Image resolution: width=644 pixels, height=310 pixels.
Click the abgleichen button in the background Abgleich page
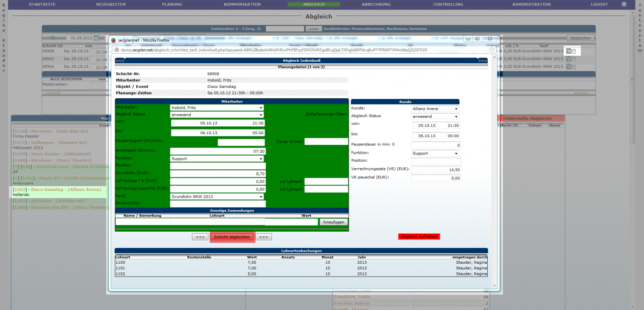click(x=580, y=38)
